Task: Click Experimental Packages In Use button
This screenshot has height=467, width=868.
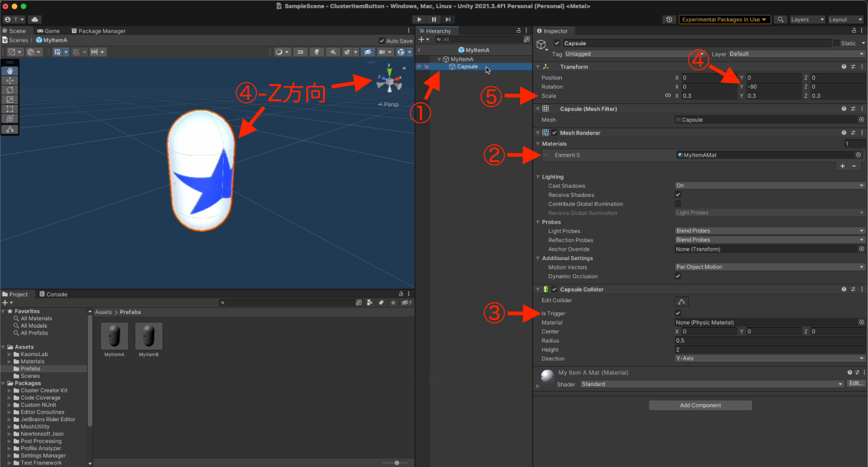Action: tap(725, 20)
